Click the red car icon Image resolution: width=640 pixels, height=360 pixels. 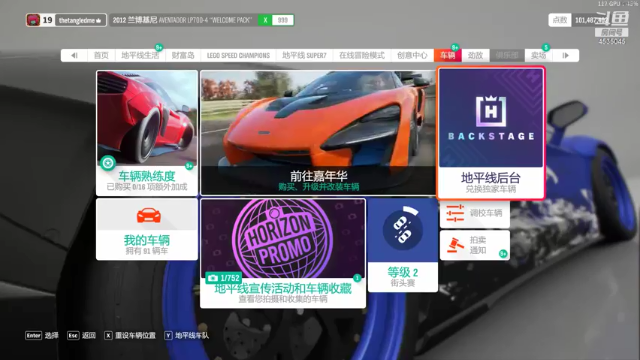click(x=149, y=215)
